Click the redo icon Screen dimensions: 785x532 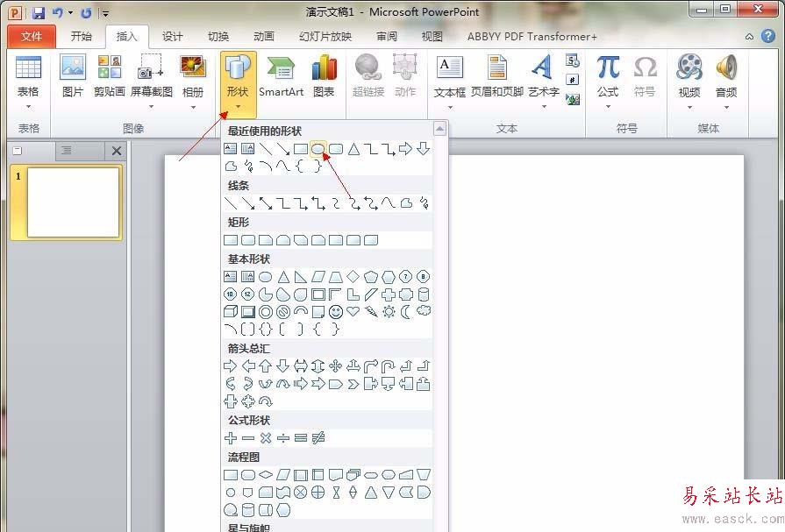pyautogui.click(x=86, y=12)
